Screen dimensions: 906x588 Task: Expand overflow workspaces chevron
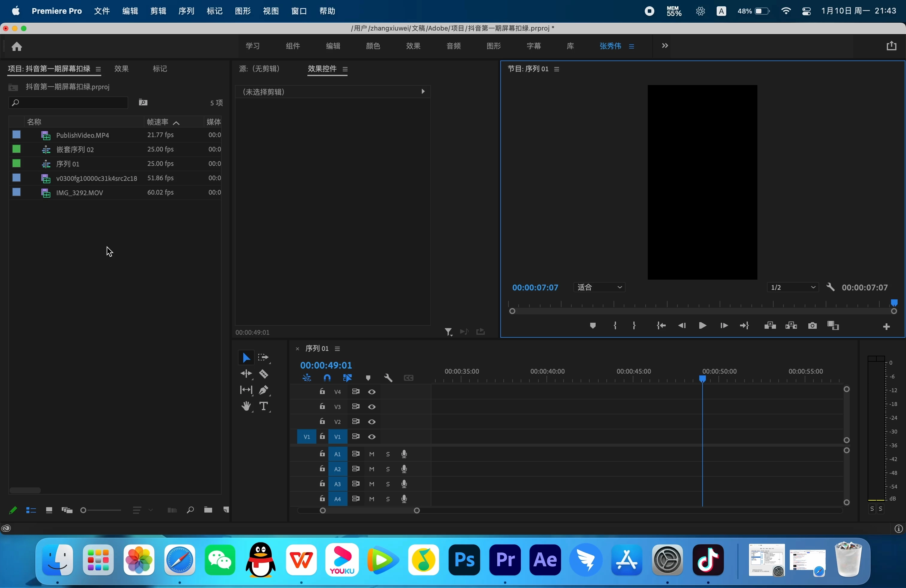[x=665, y=46]
